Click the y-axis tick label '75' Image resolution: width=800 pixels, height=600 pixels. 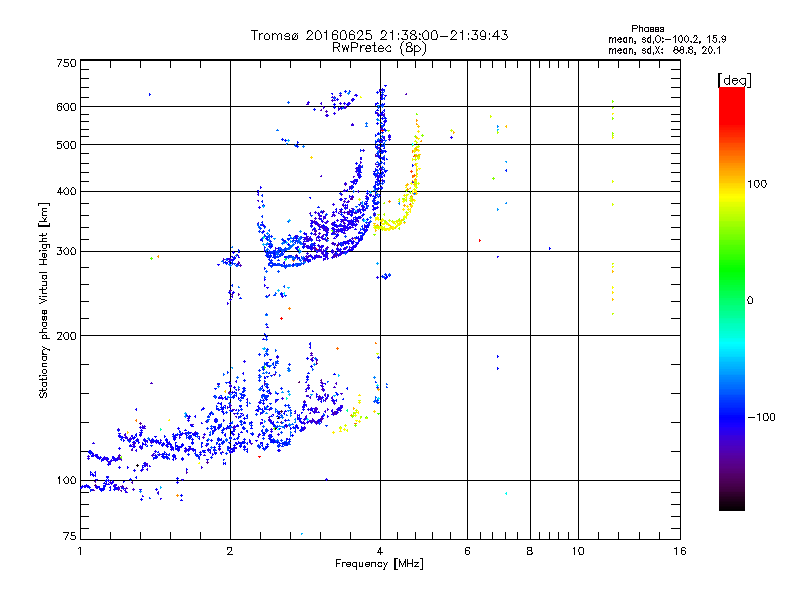tap(70, 536)
